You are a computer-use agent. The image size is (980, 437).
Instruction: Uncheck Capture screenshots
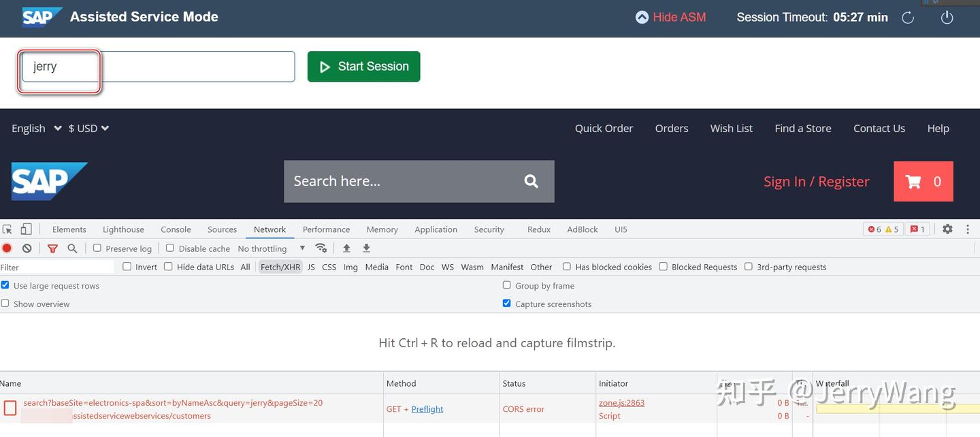[506, 304]
